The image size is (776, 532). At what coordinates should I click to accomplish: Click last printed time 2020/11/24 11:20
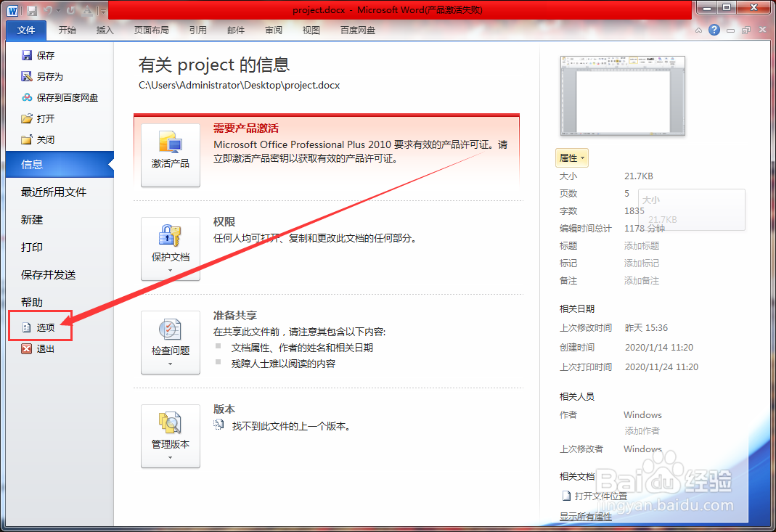click(661, 367)
